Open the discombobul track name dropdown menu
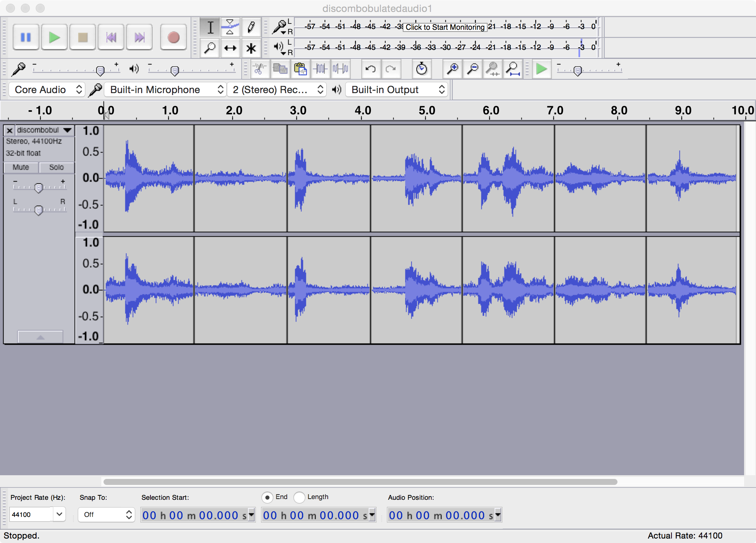 [44, 130]
